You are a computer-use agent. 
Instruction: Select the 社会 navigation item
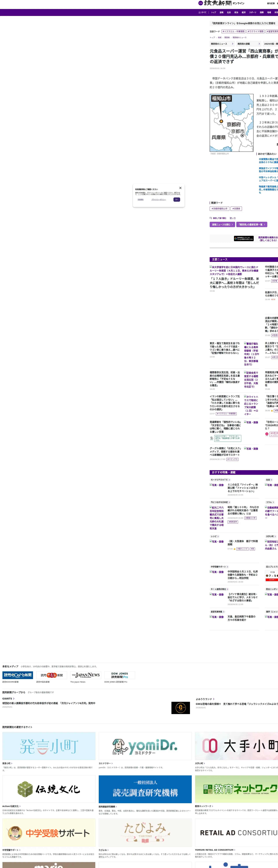(229, 12)
